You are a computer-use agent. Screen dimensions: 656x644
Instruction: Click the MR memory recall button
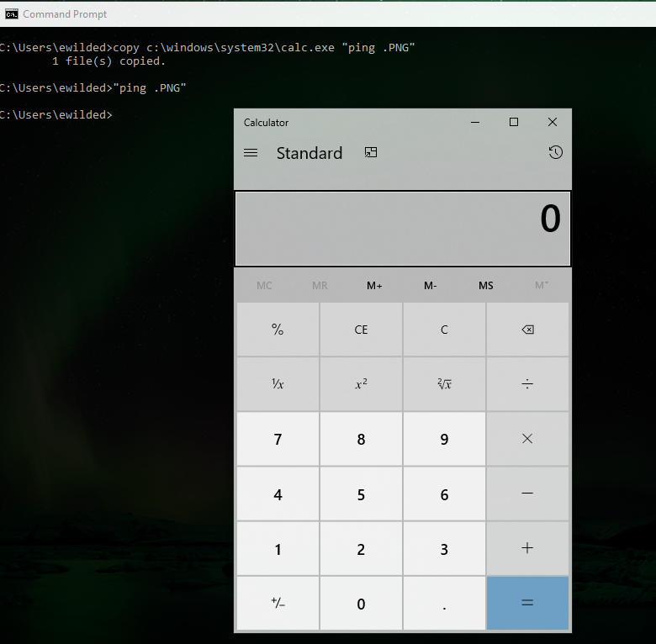(320, 286)
